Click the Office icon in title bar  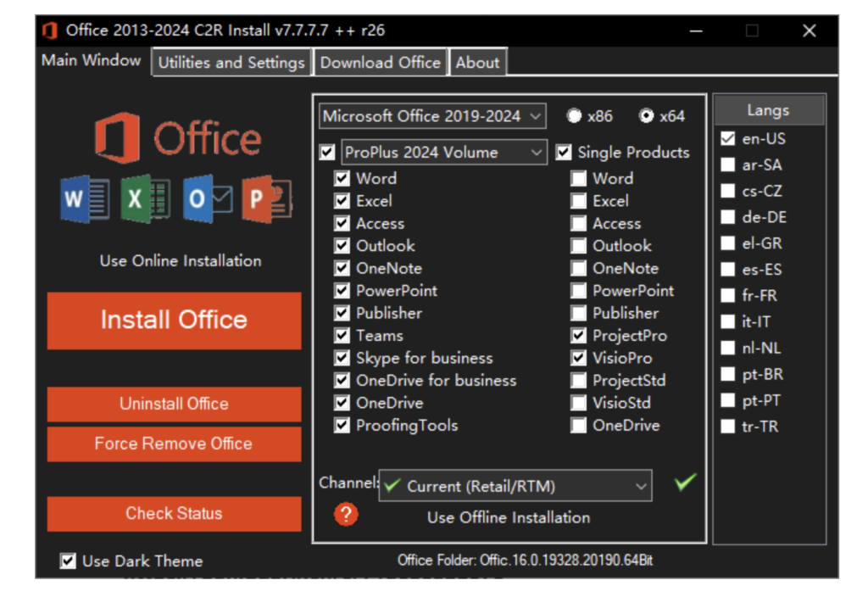(50, 31)
